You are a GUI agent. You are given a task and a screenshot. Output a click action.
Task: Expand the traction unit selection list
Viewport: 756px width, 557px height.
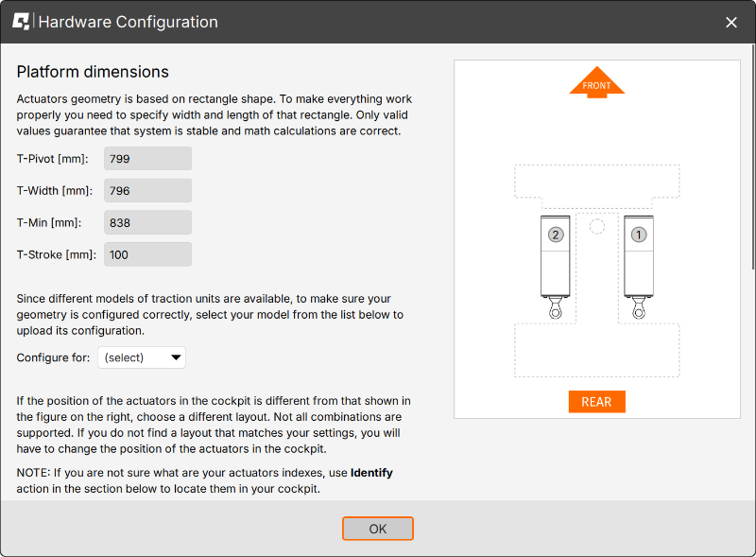coord(141,357)
